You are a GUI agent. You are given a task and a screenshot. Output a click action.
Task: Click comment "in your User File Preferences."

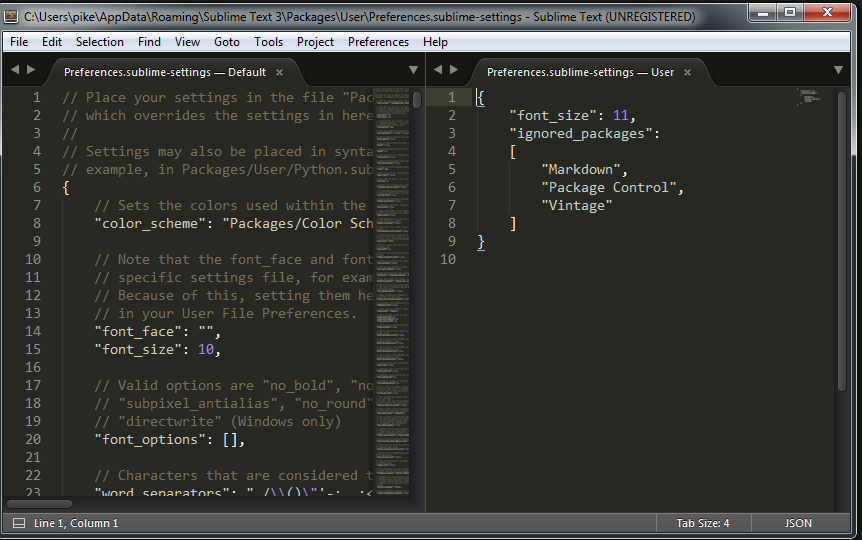tap(225, 313)
